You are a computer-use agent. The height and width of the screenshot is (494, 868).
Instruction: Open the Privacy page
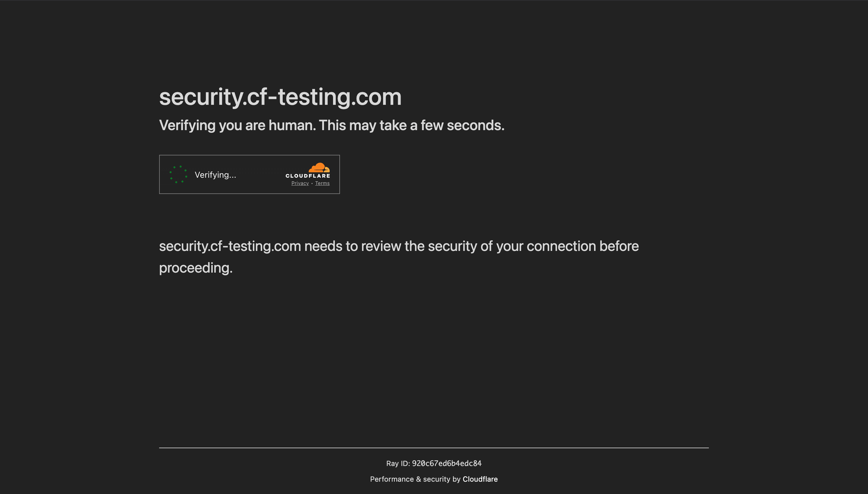coord(300,183)
